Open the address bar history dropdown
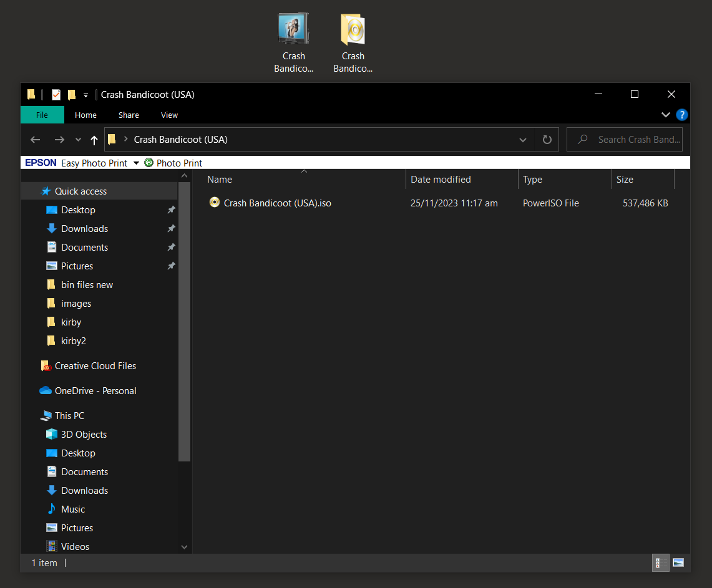The height and width of the screenshot is (588, 712). 523,139
